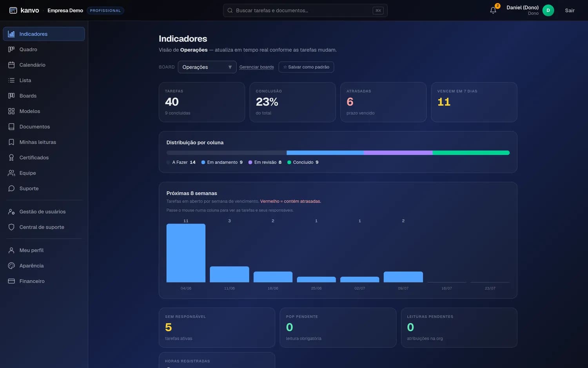588x368 pixels.
Task: Click the Conclusão 23% card
Action: [292, 102]
